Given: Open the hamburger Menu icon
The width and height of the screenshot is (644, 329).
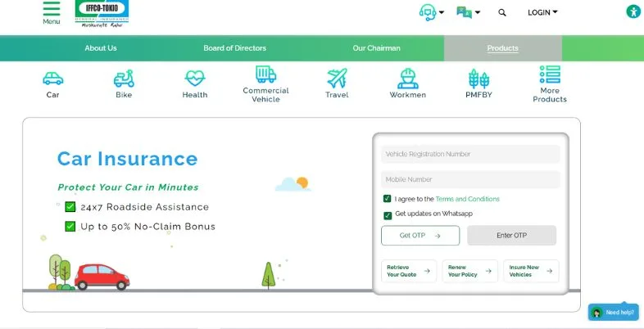Looking at the screenshot, I should click(x=52, y=9).
